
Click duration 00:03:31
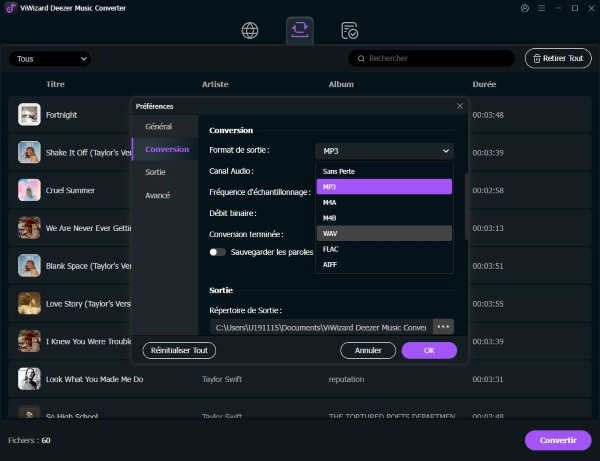[x=488, y=379]
